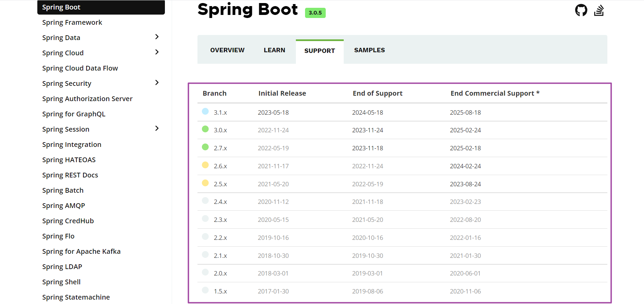
Task: Click the blue status dot for 3.1.x
Action: [x=205, y=111]
